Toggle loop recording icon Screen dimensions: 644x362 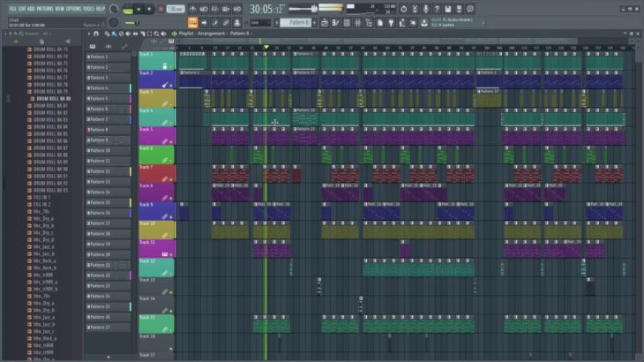click(237, 9)
